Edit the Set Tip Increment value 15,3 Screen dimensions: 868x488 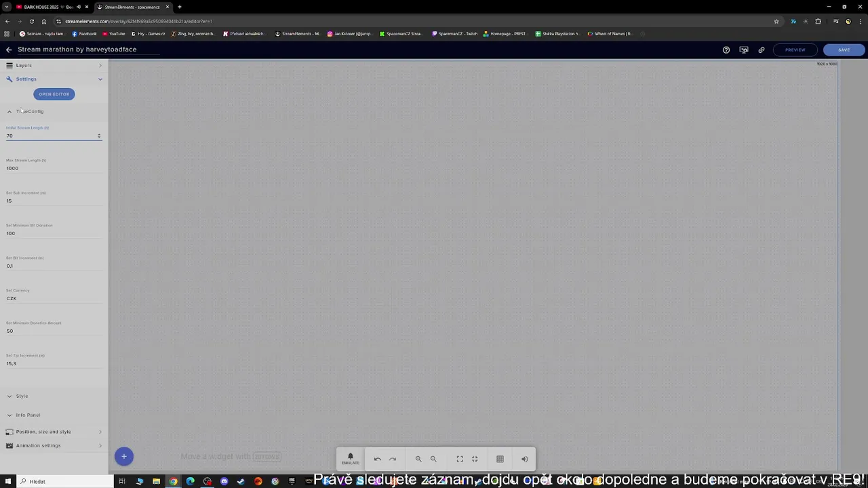pyautogui.click(x=54, y=363)
